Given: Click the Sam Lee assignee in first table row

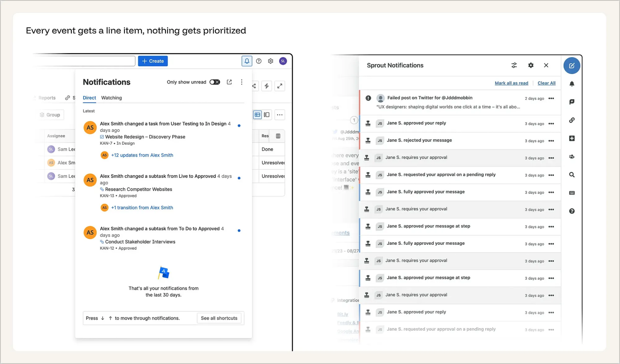Looking at the screenshot, I should tap(61, 149).
